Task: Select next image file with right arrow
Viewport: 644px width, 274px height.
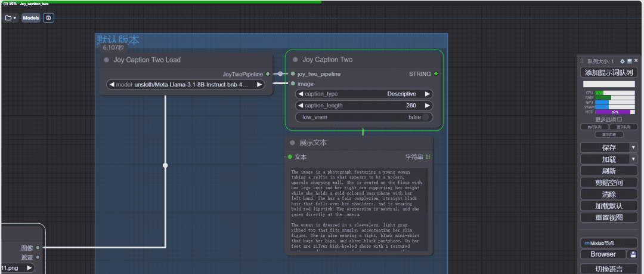Action: (x=30, y=268)
